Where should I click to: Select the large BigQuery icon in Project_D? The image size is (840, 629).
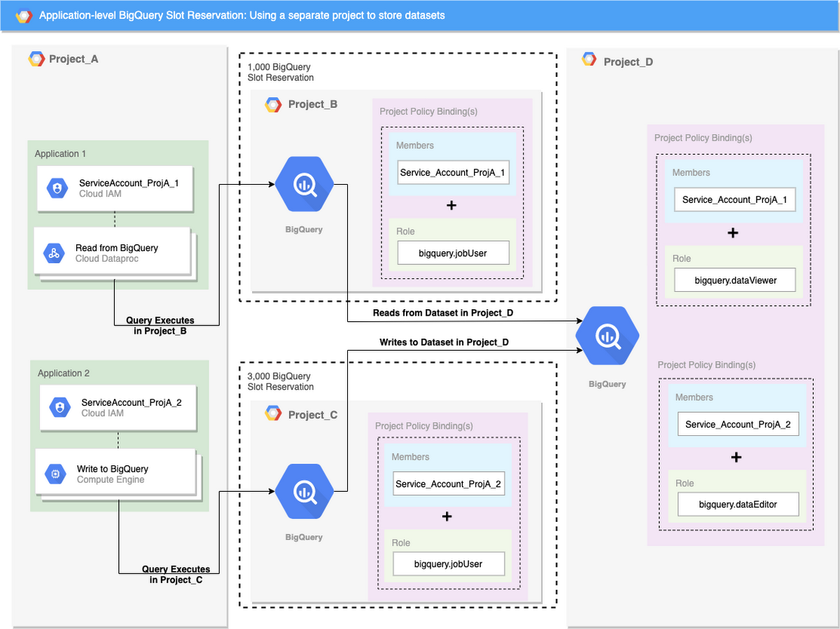608,337
